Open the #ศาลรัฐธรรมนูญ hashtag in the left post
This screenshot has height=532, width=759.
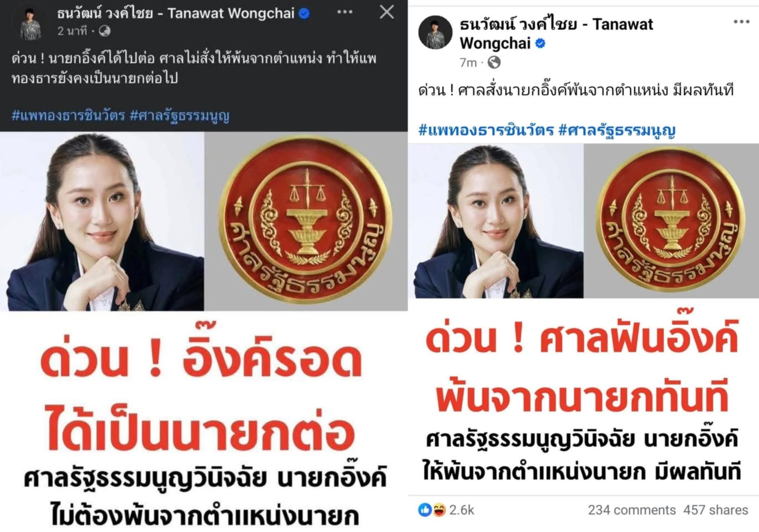tap(180, 116)
